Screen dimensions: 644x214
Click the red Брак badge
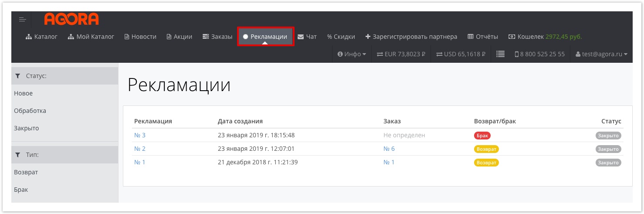[482, 136]
